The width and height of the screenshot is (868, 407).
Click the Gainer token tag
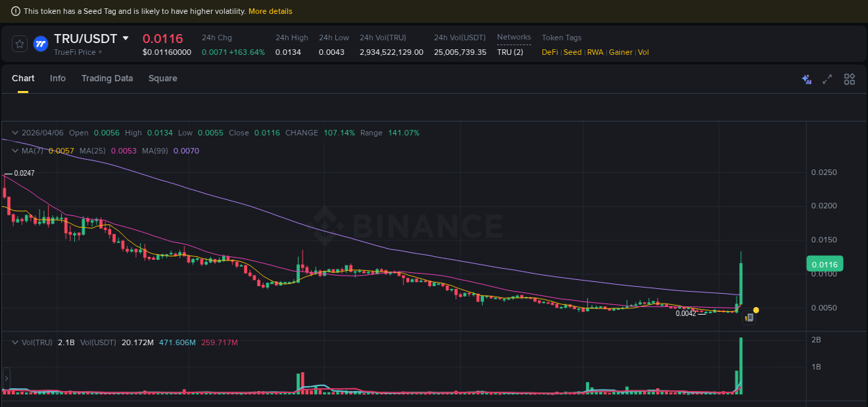pos(621,52)
